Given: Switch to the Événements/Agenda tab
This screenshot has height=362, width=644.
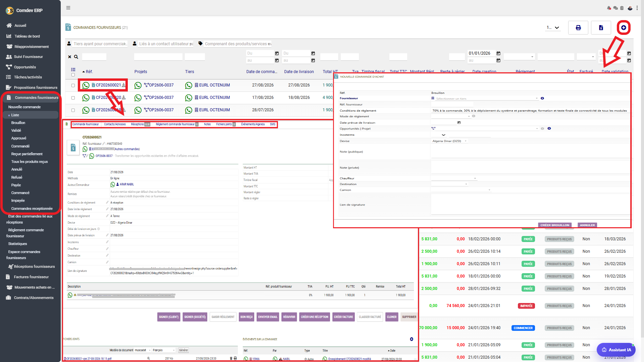Looking at the screenshot, I should pyautogui.click(x=253, y=124).
